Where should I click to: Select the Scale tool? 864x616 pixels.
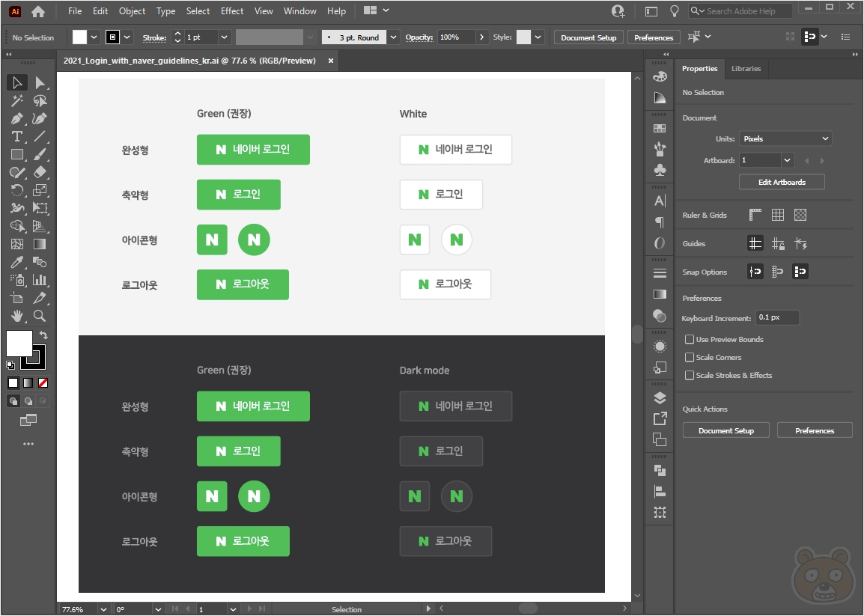tap(40, 190)
